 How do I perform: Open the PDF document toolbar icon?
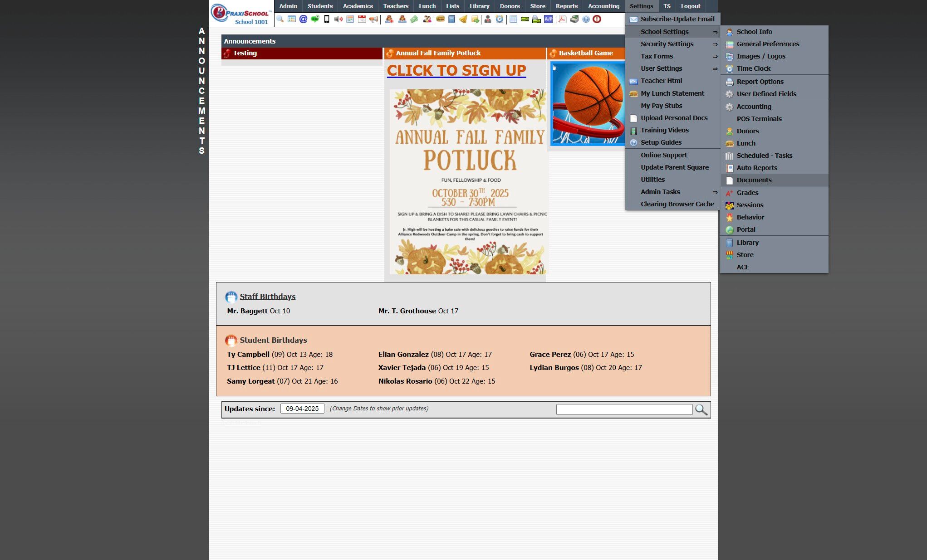pyautogui.click(x=562, y=19)
